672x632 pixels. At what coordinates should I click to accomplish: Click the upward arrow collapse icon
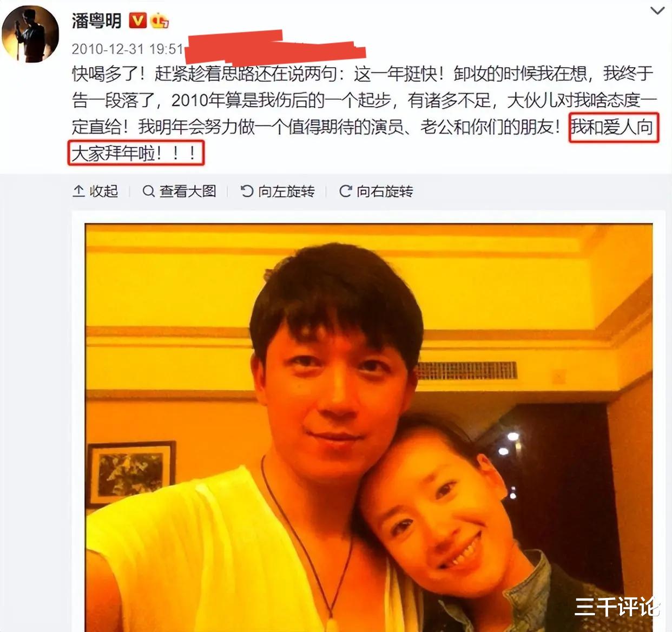click(x=78, y=191)
